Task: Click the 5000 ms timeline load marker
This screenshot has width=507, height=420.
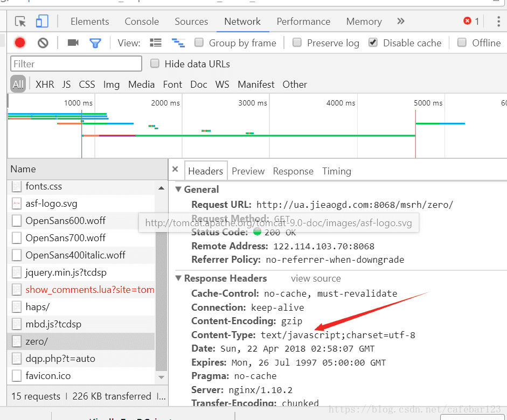Action: tap(415, 134)
